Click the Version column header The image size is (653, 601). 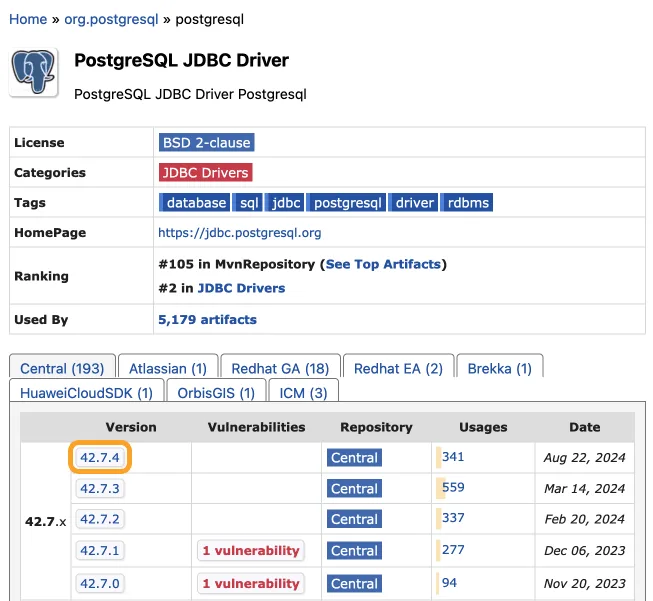[131, 427]
